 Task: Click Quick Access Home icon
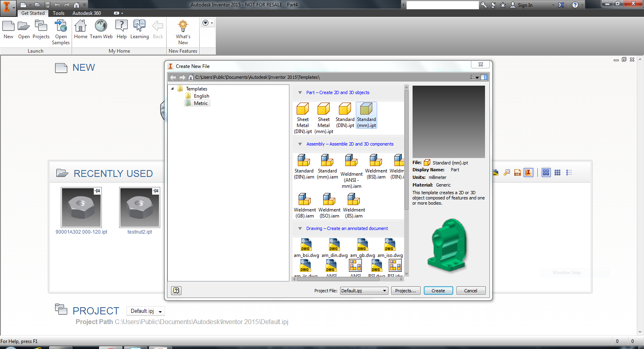(x=76, y=5)
